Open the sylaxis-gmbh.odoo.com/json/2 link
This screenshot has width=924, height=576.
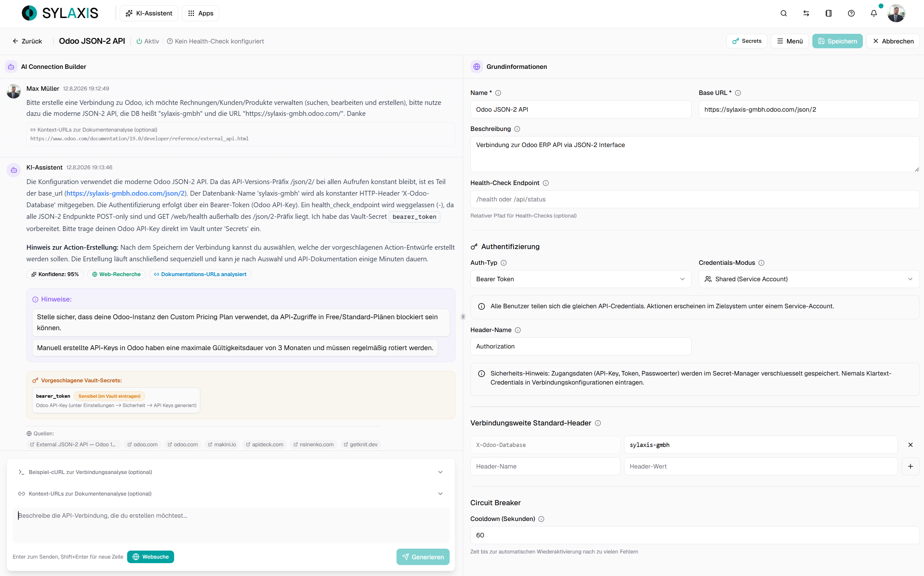126,193
